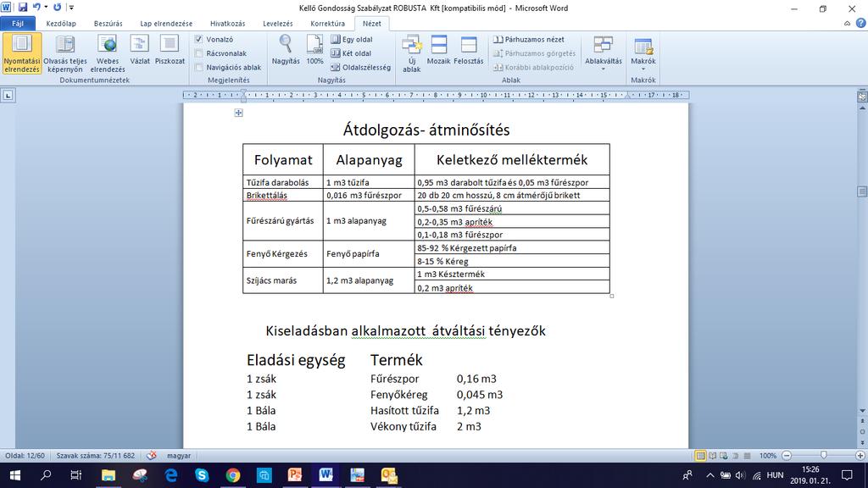The image size is (868, 488).
Task: Arrange windows with Mozaik
Action: pos(438,50)
